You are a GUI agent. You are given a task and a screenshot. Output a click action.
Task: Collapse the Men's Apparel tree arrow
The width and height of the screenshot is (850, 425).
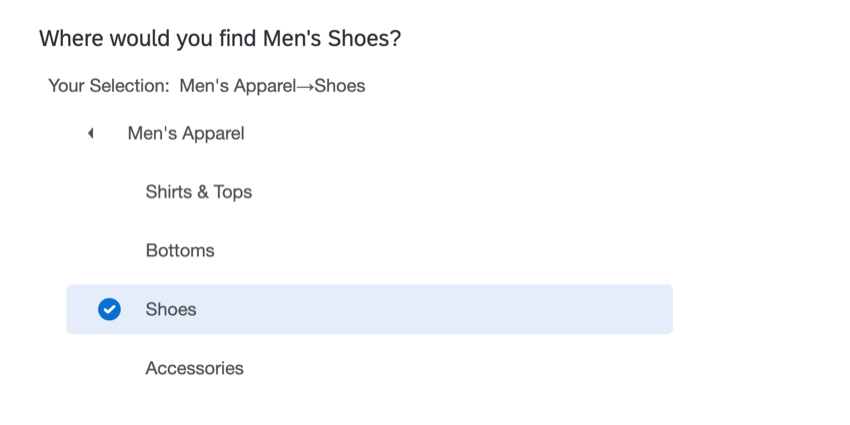pos(91,133)
